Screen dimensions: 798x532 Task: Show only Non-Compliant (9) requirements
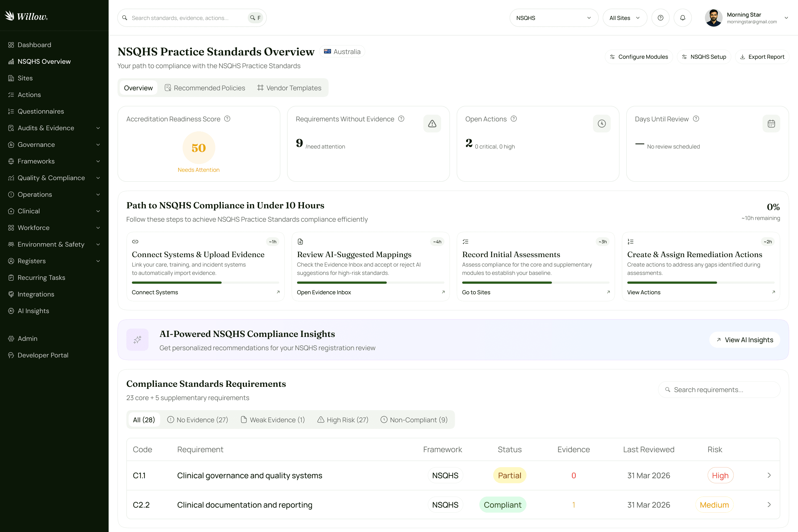414,420
